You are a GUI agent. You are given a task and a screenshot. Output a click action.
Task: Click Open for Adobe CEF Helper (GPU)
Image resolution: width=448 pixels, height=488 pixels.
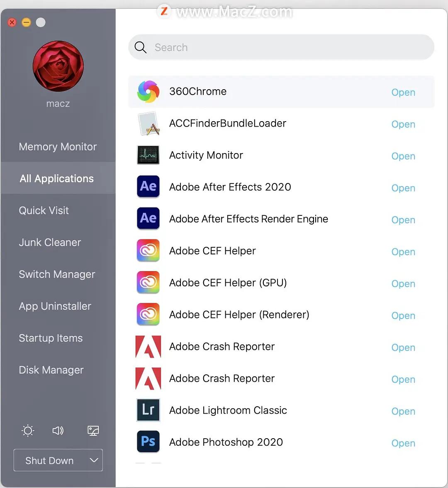[403, 284]
